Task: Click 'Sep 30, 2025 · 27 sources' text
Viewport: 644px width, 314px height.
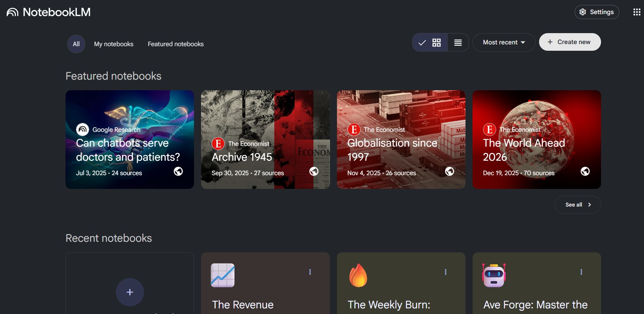Action: point(248,173)
